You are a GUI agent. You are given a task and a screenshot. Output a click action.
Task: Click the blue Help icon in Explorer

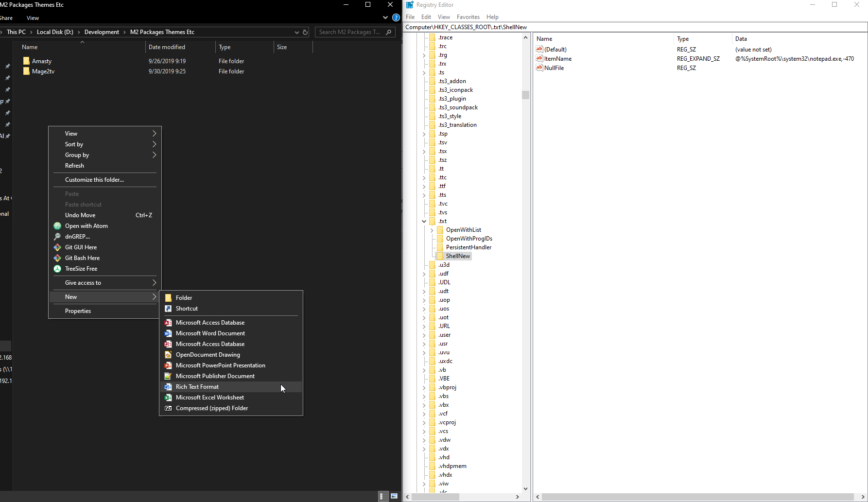click(396, 17)
